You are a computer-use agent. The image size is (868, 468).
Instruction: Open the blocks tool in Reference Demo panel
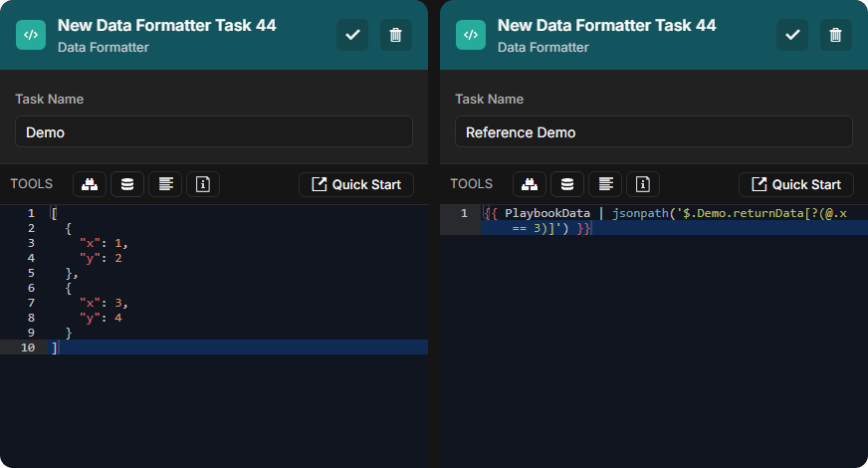[530, 184]
